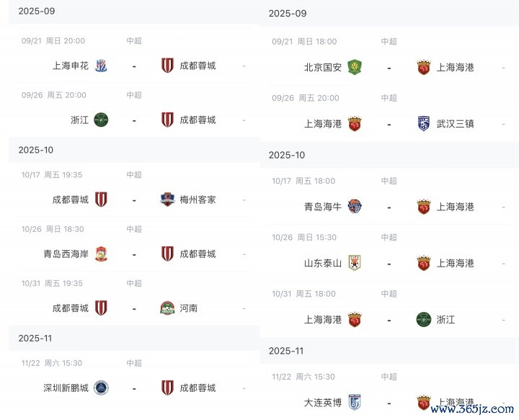Screen dimensions: 519x420
Task: Open match dated 09/21 周日 20:00
Action: 53,41
